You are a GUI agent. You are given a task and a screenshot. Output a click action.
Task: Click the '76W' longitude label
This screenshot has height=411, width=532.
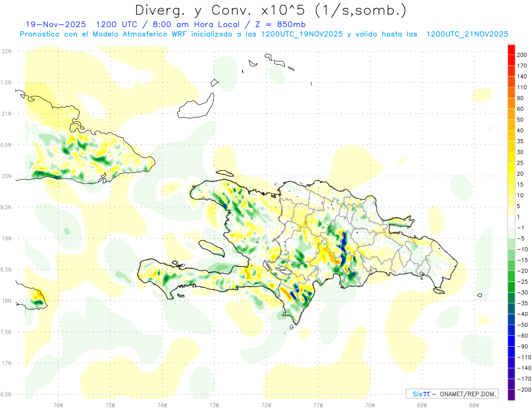click(x=58, y=405)
